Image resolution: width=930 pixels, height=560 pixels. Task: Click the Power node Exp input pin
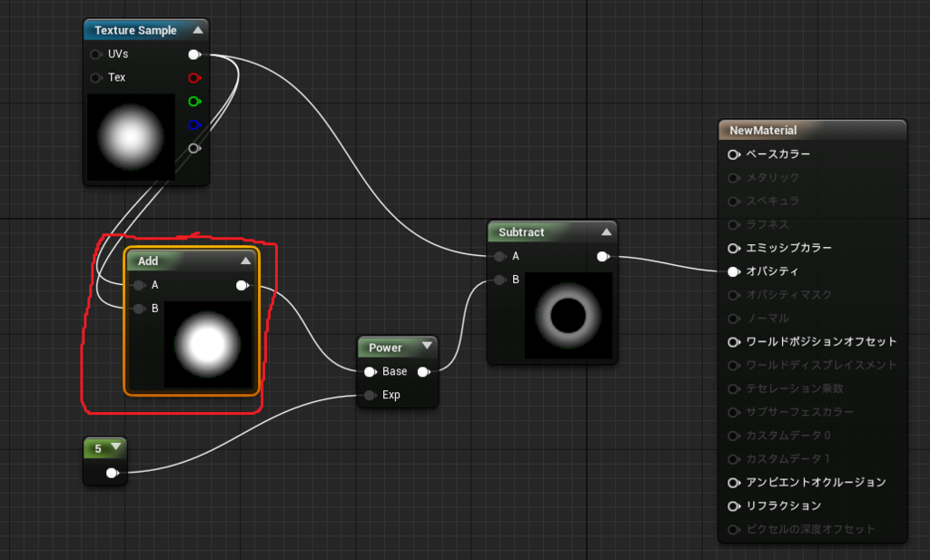click(371, 395)
